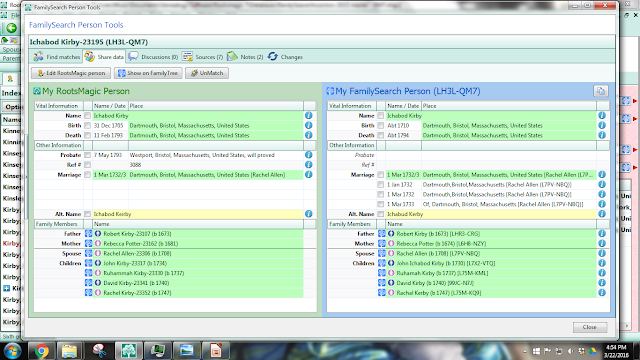Check FamilySearch marriage 1 Jan 1732 checkbox
The image size is (640, 360).
380,184
